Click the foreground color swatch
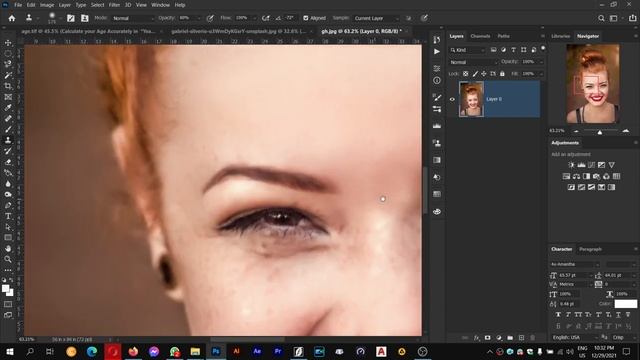Screen dimensions: 640x360 pos(5,289)
